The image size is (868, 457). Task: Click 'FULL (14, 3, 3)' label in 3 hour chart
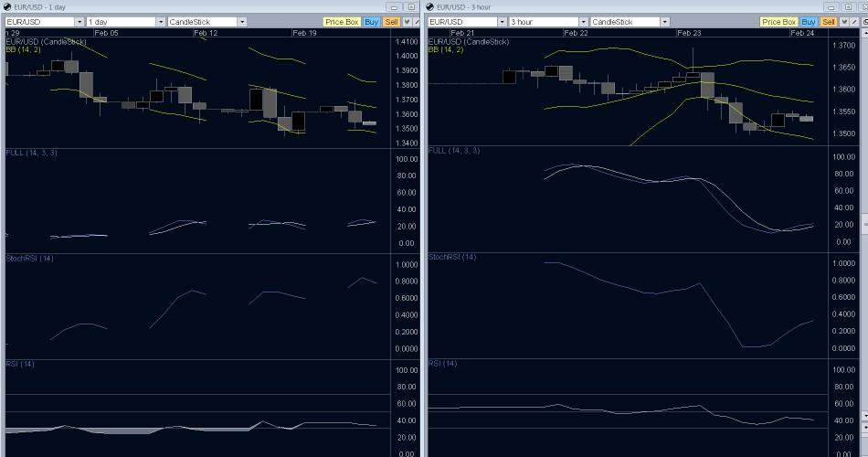[454, 150]
